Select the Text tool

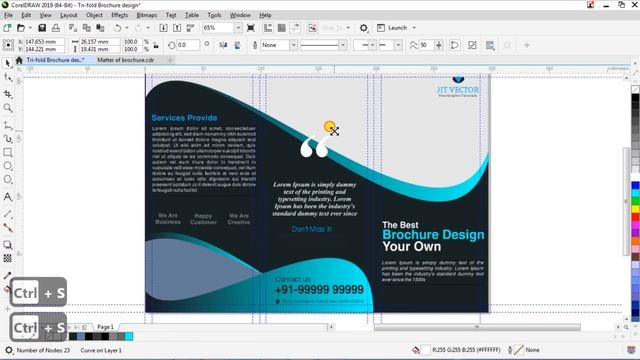pos(7,197)
